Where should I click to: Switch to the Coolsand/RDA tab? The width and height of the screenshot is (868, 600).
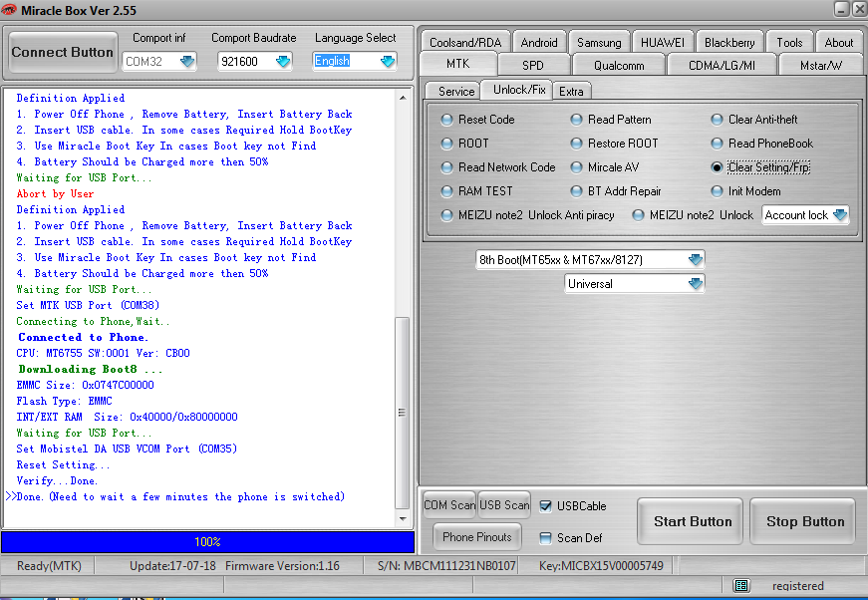click(465, 43)
